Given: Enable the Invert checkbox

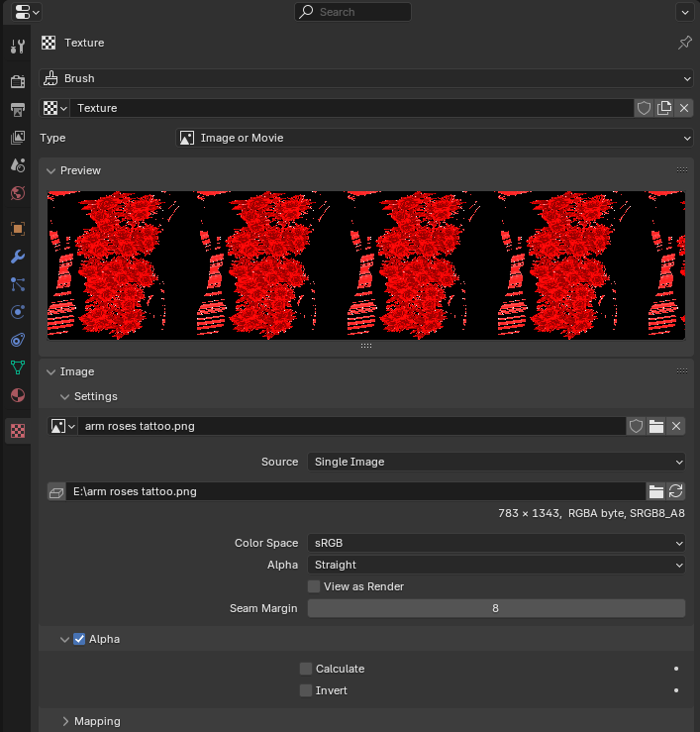Looking at the screenshot, I should [x=306, y=691].
